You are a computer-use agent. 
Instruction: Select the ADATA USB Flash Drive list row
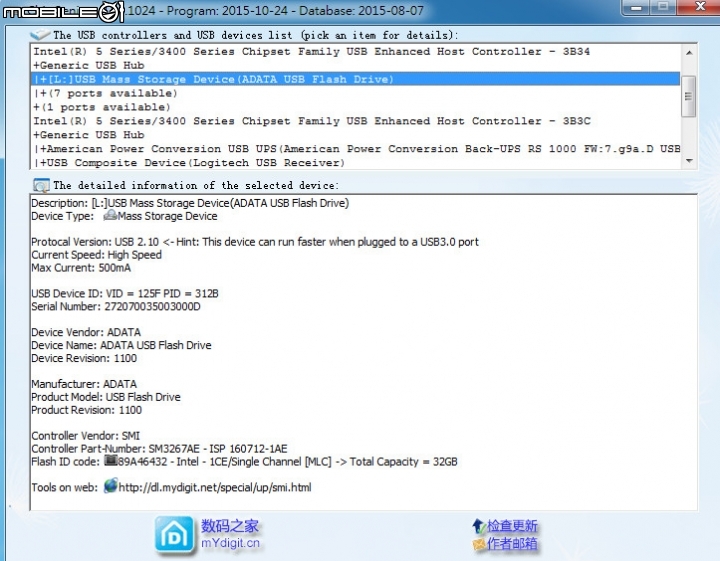[355, 79]
